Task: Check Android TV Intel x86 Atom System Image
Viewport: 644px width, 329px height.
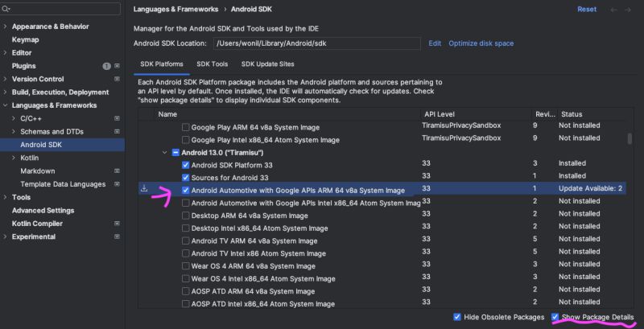Action: coord(186,253)
